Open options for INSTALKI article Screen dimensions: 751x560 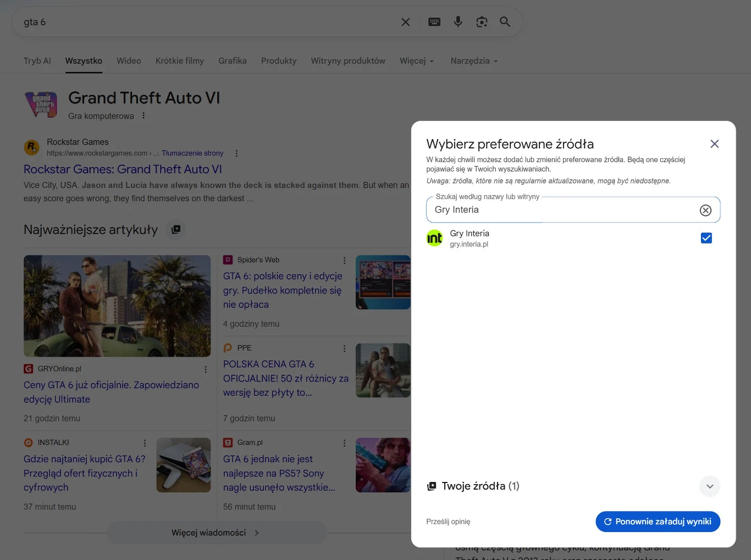145,443
